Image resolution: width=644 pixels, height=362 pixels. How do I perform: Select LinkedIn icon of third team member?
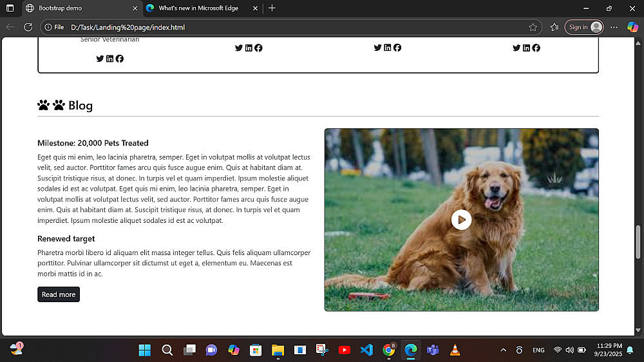(387, 48)
